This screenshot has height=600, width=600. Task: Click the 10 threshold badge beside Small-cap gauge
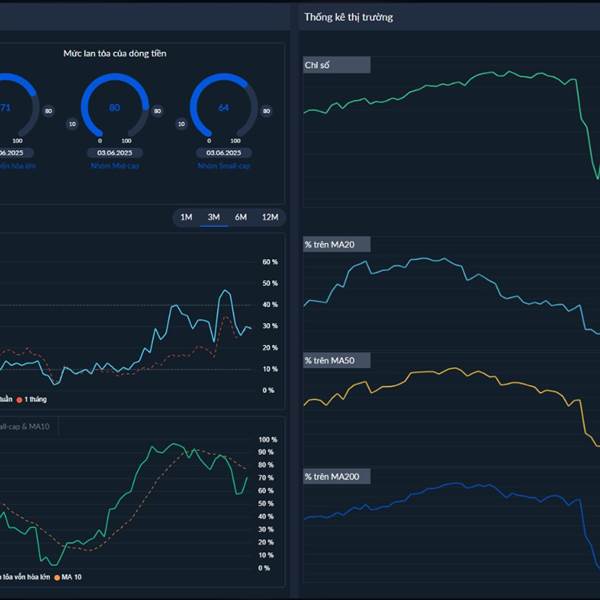pos(181,124)
